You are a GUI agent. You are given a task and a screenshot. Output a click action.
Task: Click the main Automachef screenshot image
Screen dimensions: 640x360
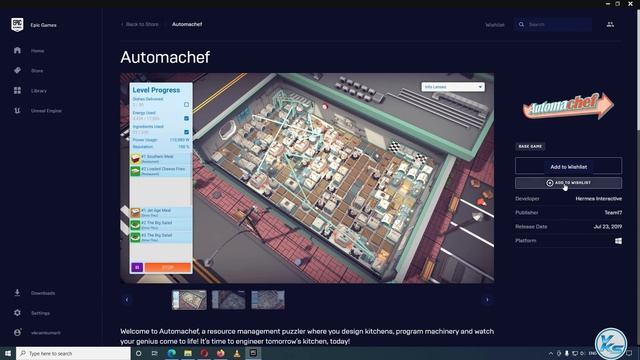(307, 178)
